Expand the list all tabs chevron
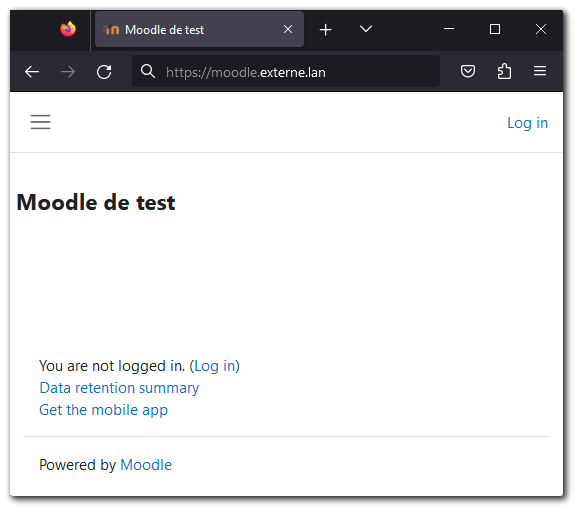Image resolution: width=581 pixels, height=514 pixels. point(366,29)
